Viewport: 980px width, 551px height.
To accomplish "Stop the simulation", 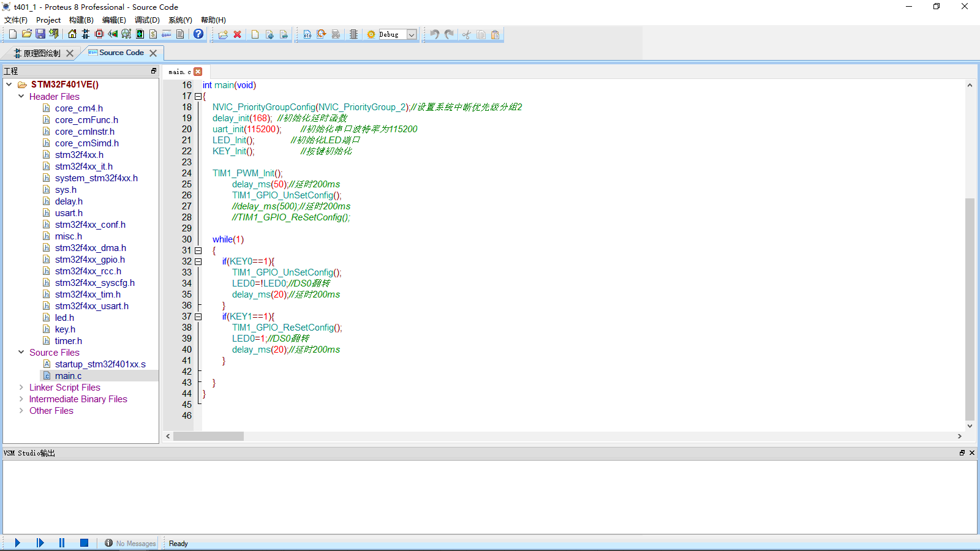I will [85, 543].
